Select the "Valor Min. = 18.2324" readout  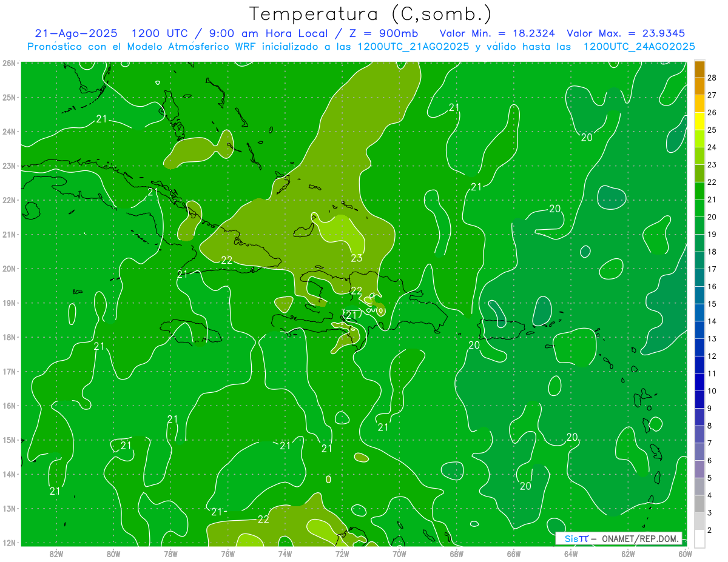[x=497, y=33]
